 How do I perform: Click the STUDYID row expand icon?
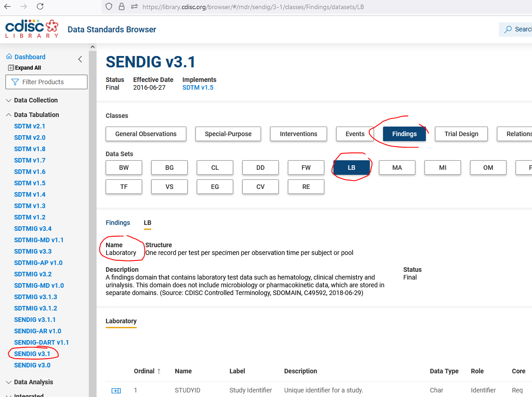point(116,391)
